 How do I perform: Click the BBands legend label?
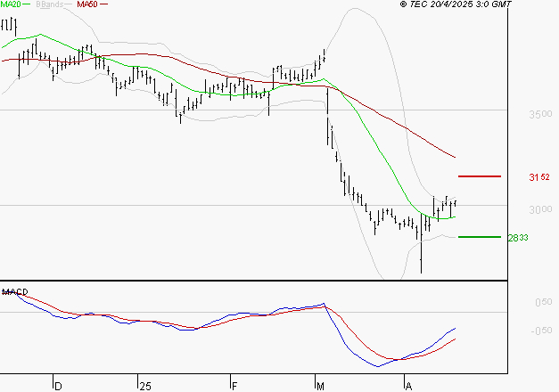tap(50, 4)
